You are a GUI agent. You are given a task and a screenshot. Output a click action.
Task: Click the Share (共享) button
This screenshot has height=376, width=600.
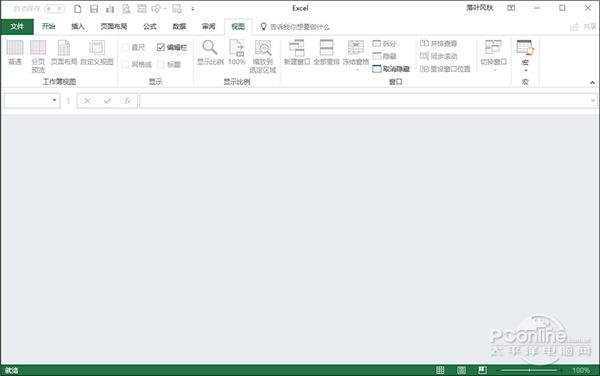pos(583,26)
